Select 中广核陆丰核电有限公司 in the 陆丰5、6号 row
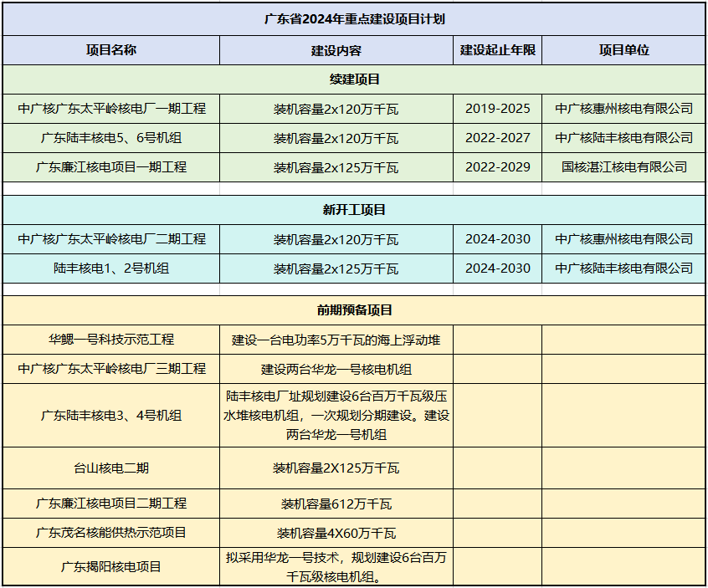 point(623,138)
